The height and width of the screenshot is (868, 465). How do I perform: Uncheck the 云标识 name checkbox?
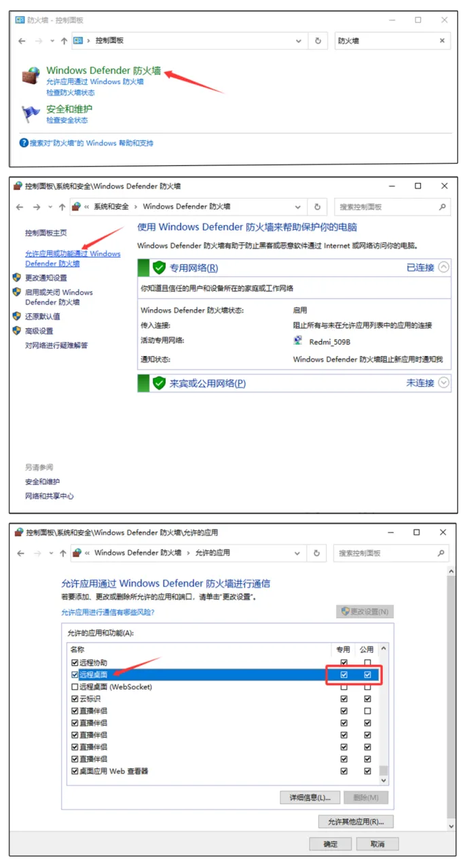click(x=75, y=698)
